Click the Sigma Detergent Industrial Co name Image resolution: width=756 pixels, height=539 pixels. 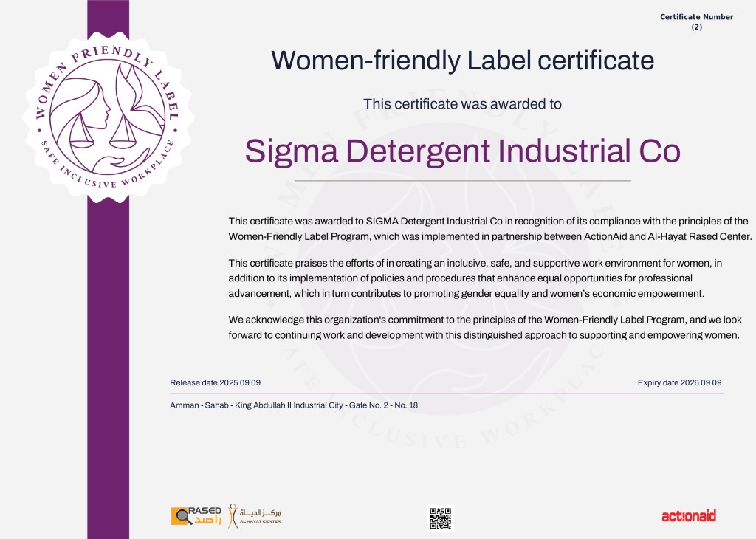point(462,151)
